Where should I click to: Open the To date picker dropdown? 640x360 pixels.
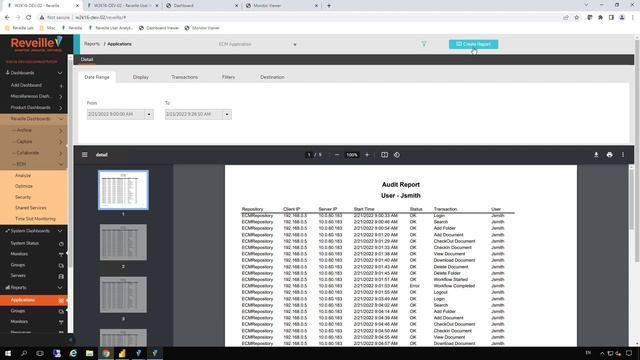click(227, 114)
